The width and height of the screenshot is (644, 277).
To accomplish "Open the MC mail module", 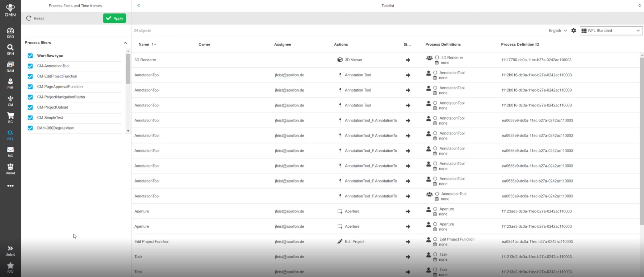I will (x=10, y=152).
